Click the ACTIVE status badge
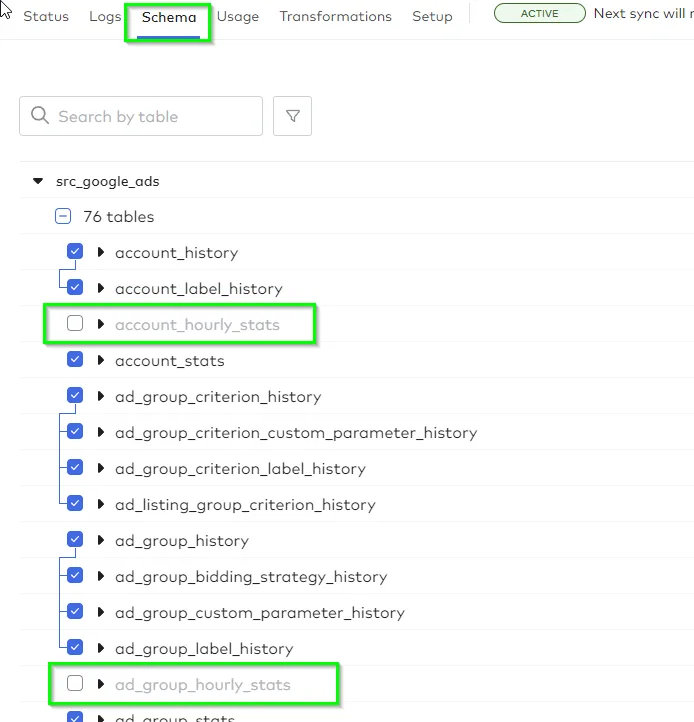Screen dimensions: 694x722 coord(540,14)
